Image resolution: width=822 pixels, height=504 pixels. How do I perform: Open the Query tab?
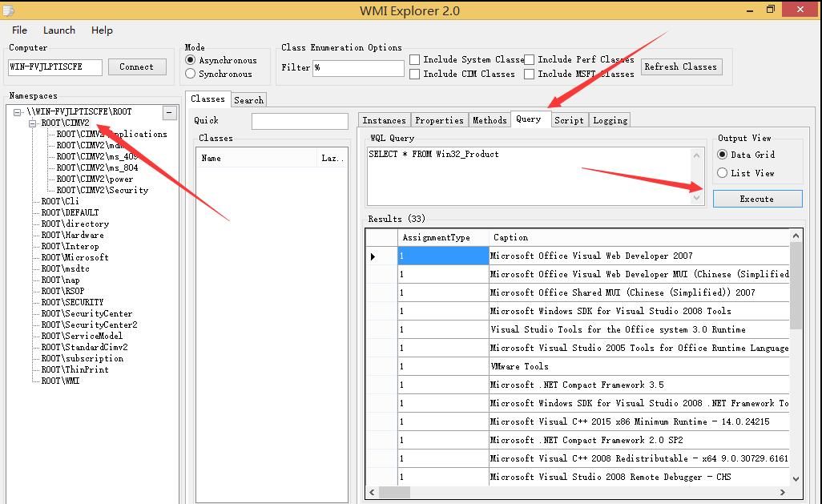tap(529, 119)
